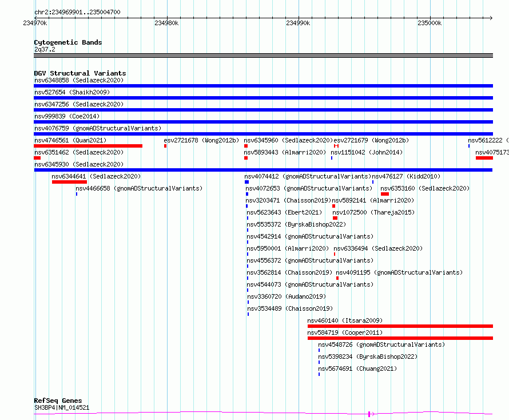Click the blue bar under nsv6345930
This screenshot has height=420, width=509.
(263, 170)
